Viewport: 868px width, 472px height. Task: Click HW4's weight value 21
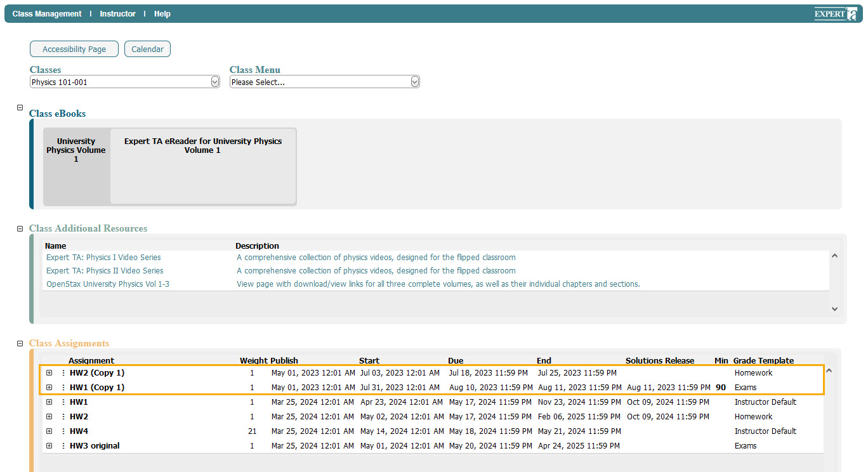click(252, 431)
